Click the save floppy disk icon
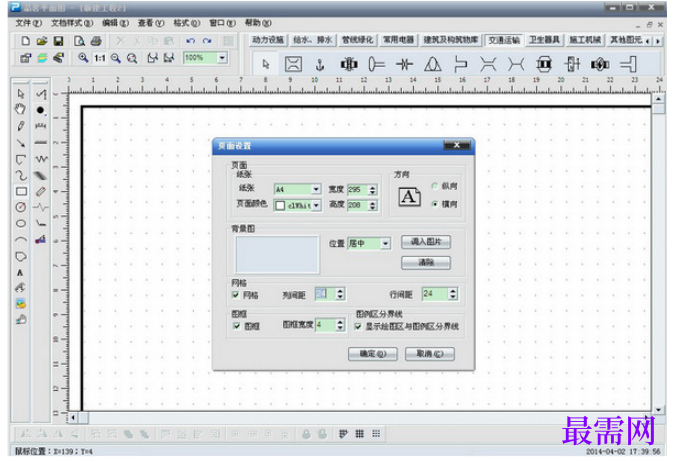Screen dimensions: 674x462 click(x=58, y=41)
